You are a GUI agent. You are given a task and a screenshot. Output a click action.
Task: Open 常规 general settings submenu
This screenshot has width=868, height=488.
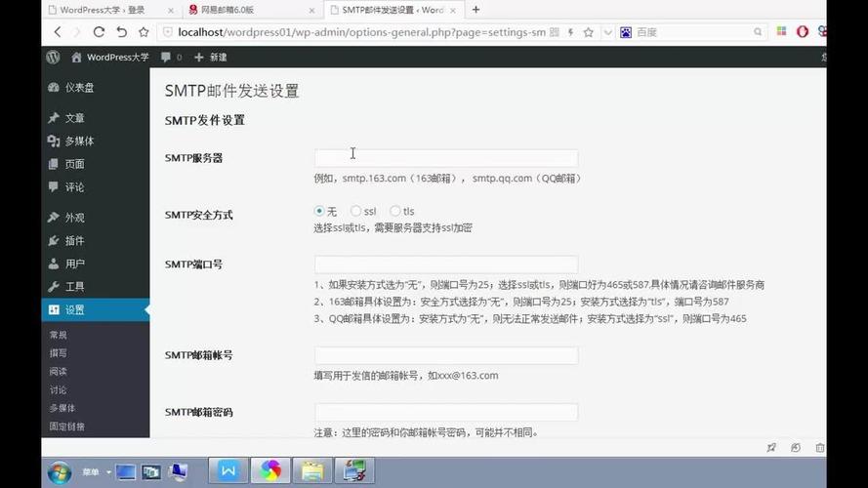[x=59, y=335]
